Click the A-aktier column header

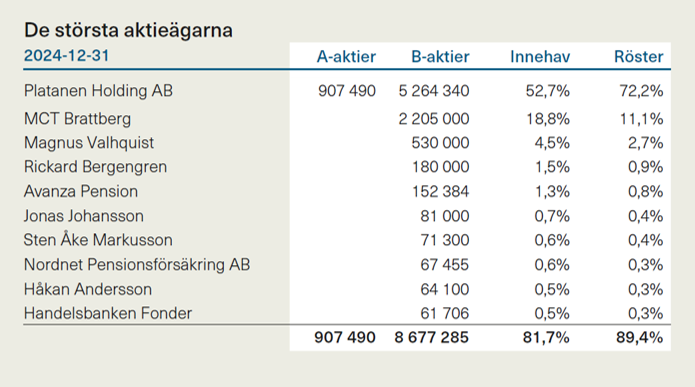346,57
